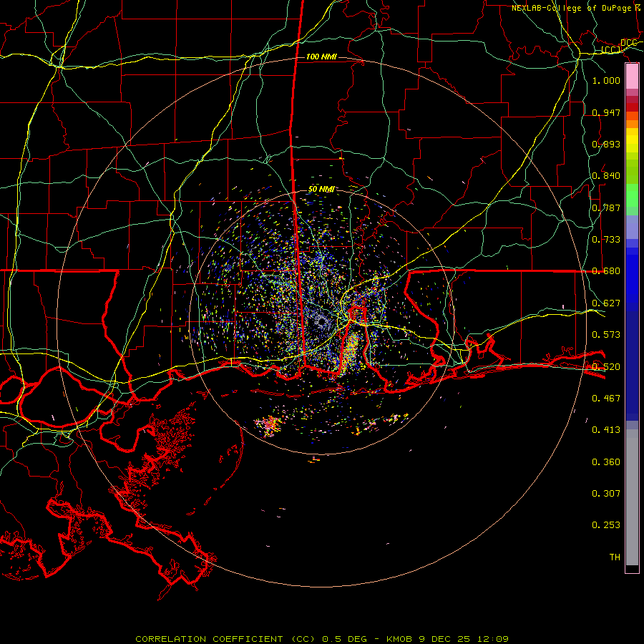The width and height of the screenshot is (644, 644).
Task: Click the '0.253' color scale value
Action: coord(606,525)
